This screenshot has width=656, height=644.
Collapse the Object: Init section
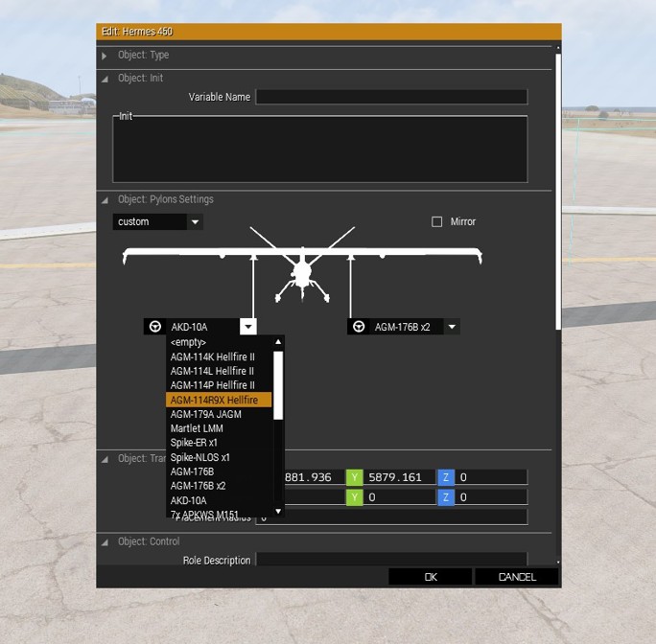(105, 79)
